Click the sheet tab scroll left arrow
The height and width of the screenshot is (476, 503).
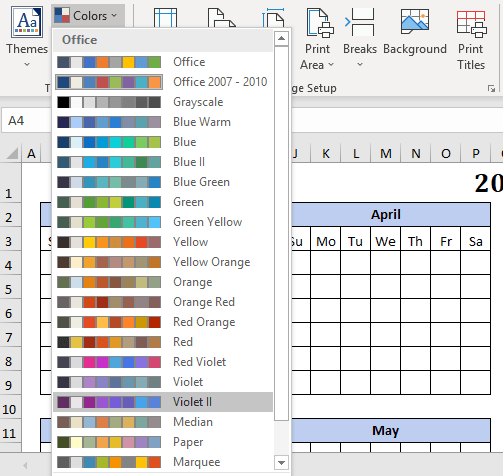pyautogui.click(x=25, y=465)
